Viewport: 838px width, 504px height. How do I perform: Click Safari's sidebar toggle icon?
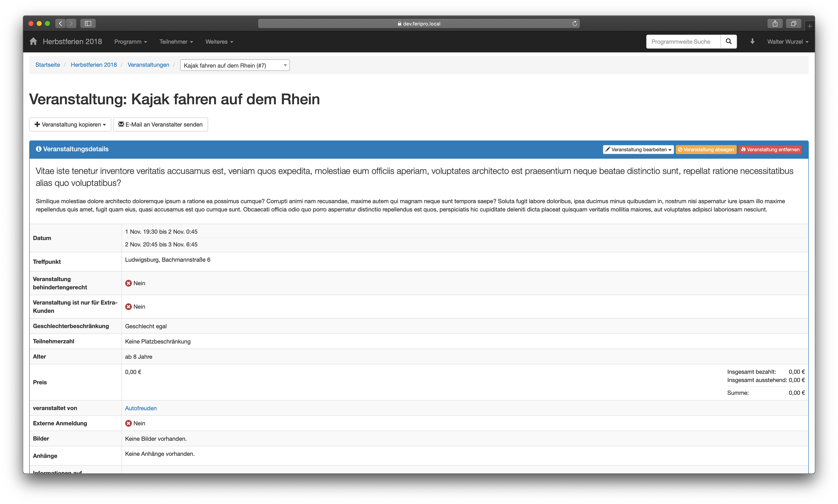click(88, 23)
